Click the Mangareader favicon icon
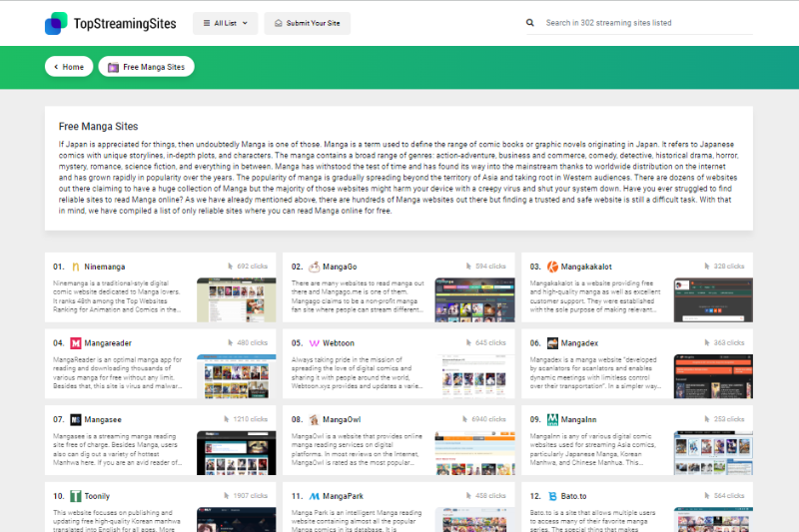 pos(76,343)
